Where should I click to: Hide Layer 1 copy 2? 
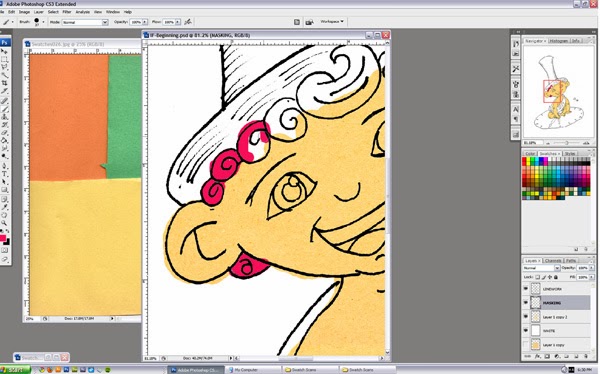point(526,316)
